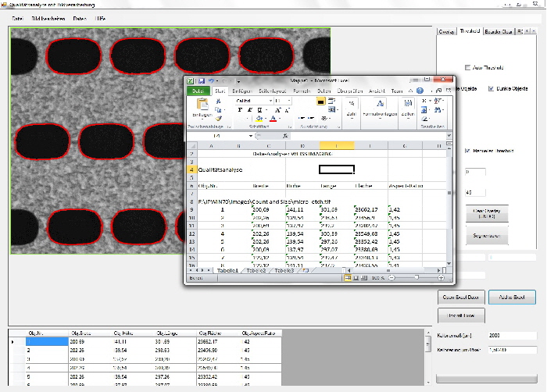
Task: Open the Excel name box dropdown arrow
Action: (251, 136)
